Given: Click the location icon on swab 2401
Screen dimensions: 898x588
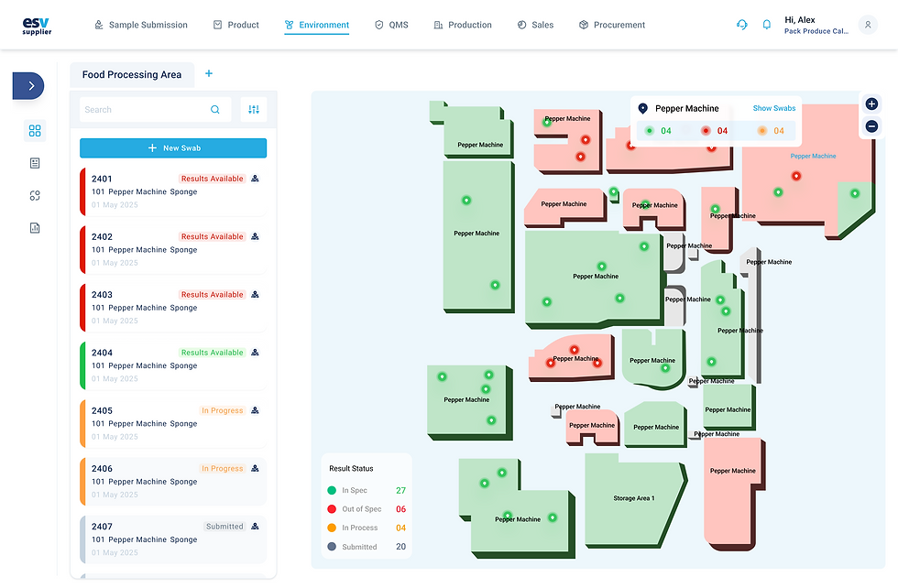Looking at the screenshot, I should [x=255, y=179].
